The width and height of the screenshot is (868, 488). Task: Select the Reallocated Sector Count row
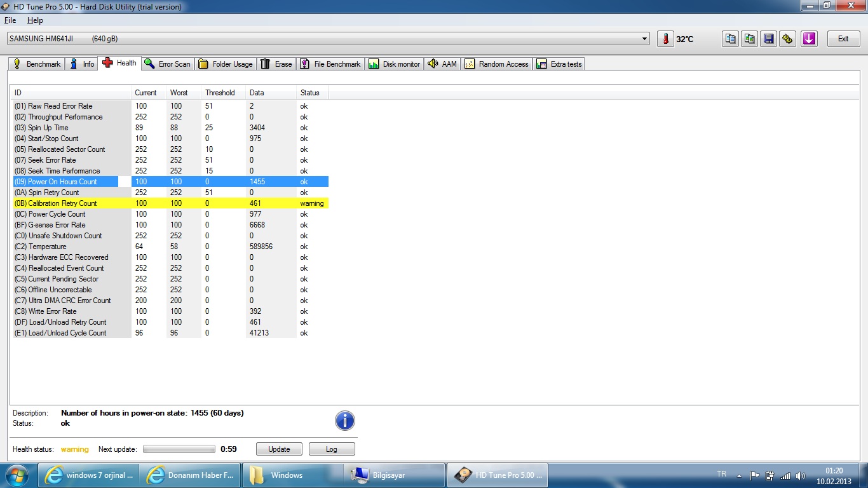coord(170,149)
